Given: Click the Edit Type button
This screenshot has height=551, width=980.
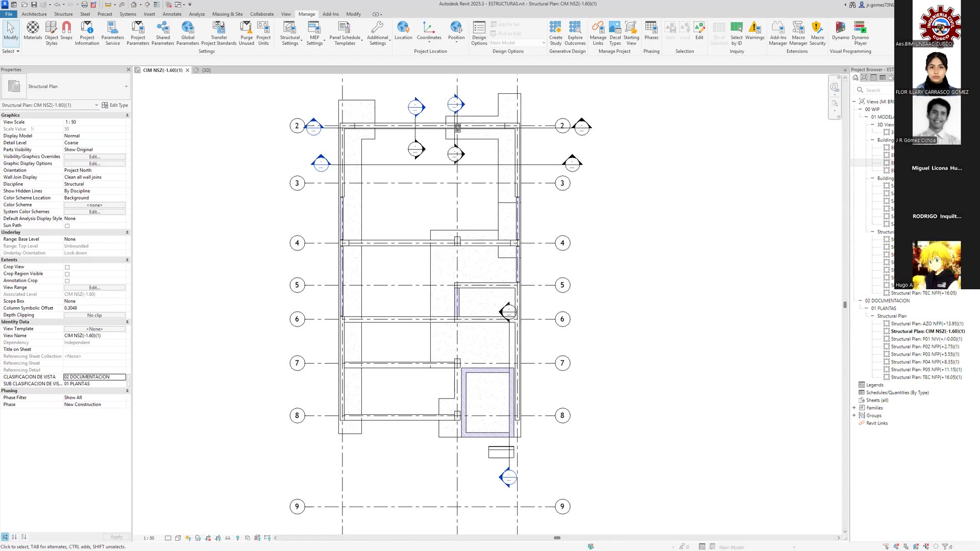Looking at the screenshot, I should 115,105.
